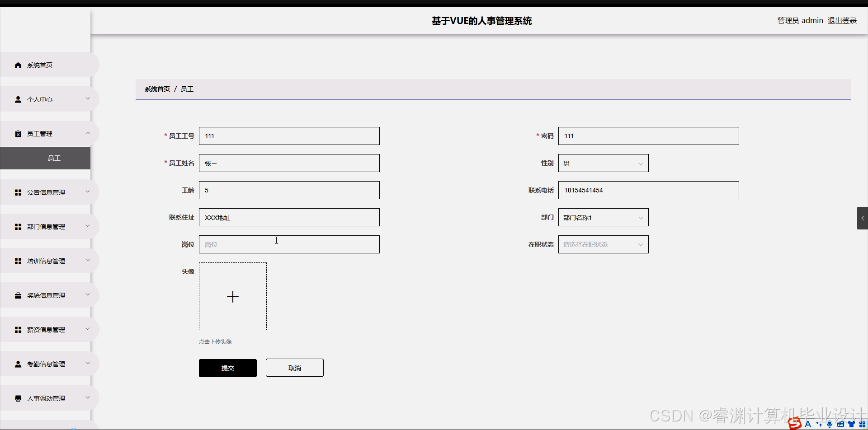Open the 在职状态 dropdown
This screenshot has height=430, width=868.
click(x=603, y=244)
